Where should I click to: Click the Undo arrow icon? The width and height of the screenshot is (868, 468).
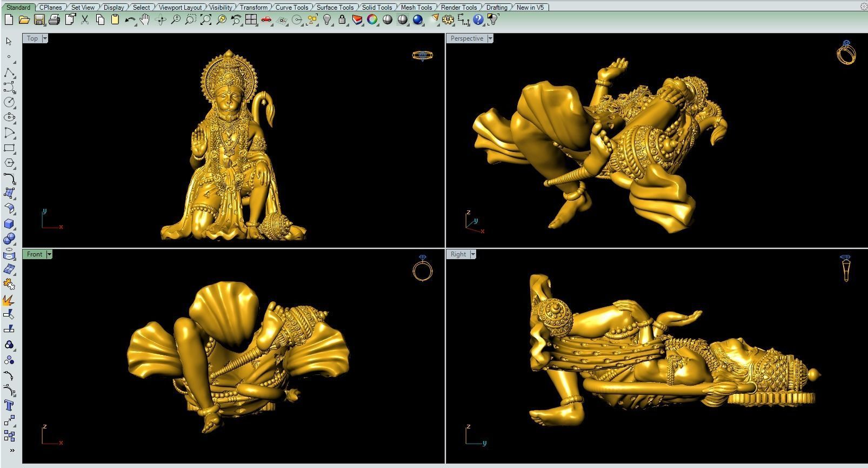tap(130, 19)
